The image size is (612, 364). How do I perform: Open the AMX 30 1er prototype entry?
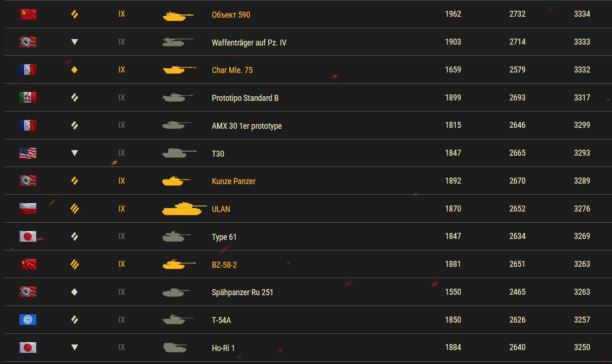pos(246,126)
